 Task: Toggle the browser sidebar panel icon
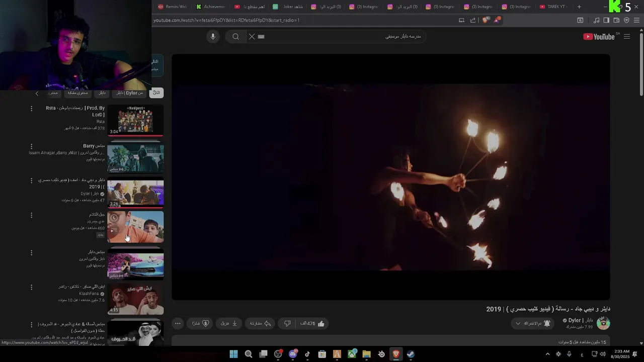[x=606, y=20]
